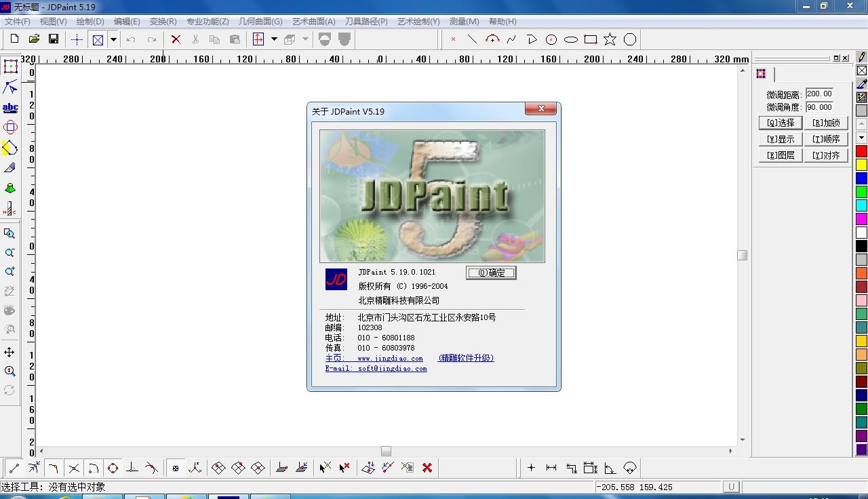Click the (O)确定 button in About dialog
The width and height of the screenshot is (868, 499).
pos(491,273)
